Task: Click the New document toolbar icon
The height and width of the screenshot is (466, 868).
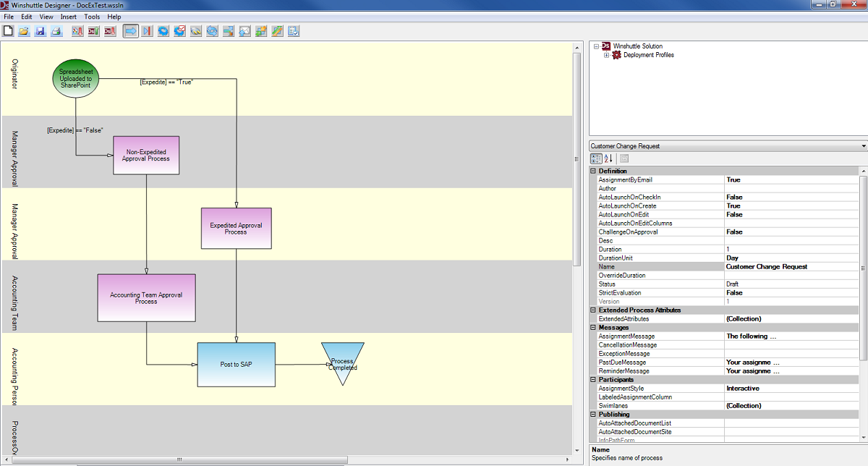Action: pyautogui.click(x=8, y=31)
